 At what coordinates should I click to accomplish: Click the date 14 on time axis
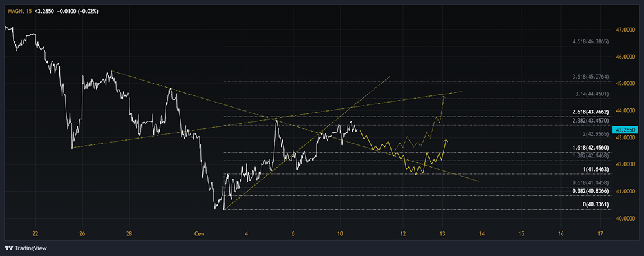[482, 234]
